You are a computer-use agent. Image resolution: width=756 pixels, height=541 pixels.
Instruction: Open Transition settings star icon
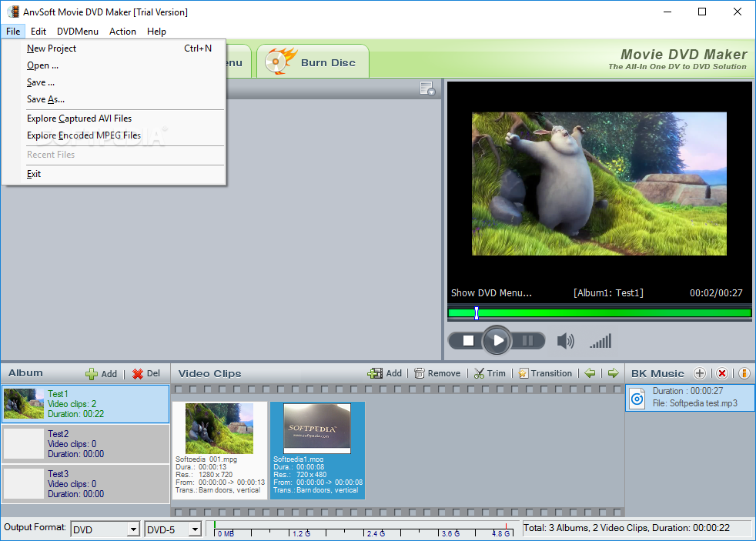coord(524,373)
